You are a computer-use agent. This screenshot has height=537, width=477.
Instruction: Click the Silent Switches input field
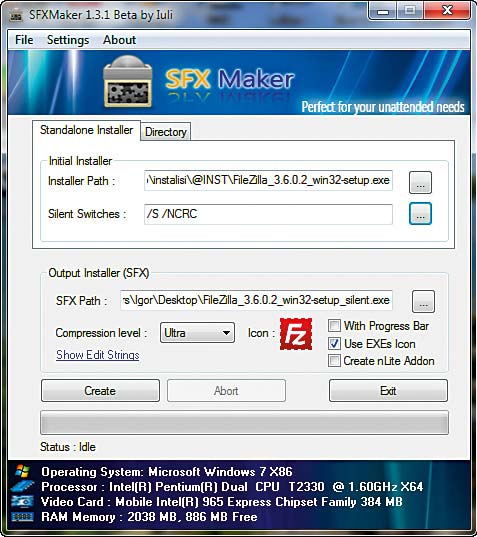click(x=268, y=214)
